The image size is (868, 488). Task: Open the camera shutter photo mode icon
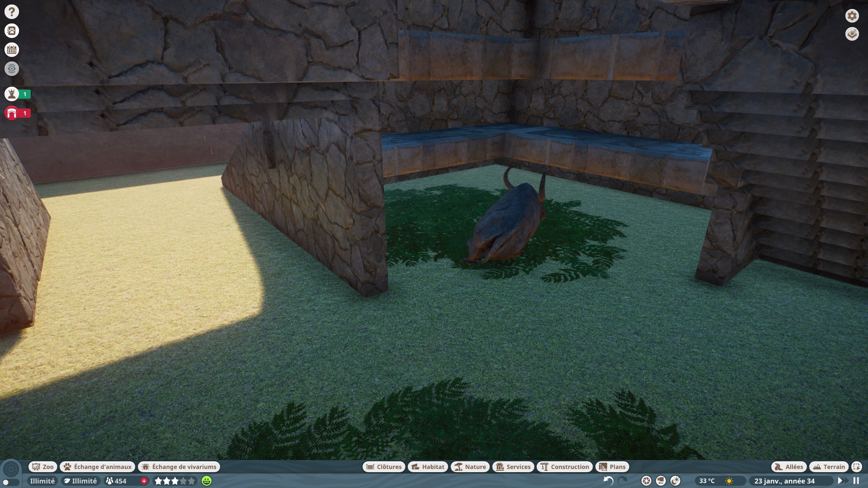[646, 481]
